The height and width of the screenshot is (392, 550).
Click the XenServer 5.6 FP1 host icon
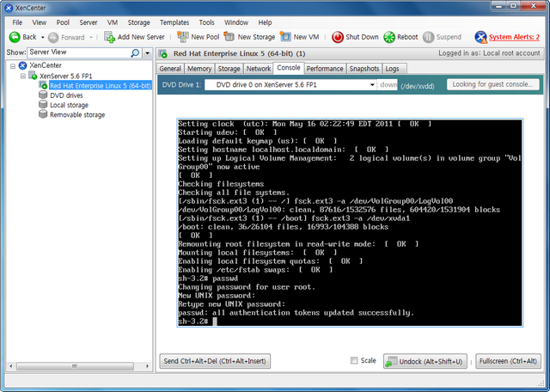[x=33, y=76]
